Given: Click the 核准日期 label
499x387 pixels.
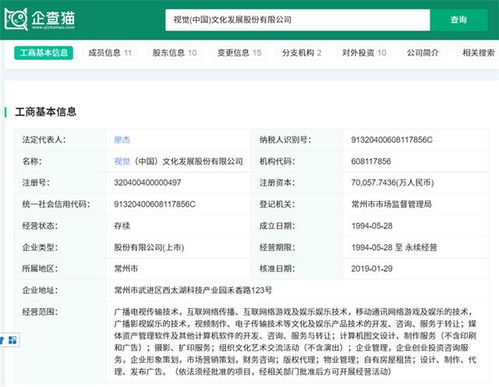Looking at the screenshot, I should [277, 269].
